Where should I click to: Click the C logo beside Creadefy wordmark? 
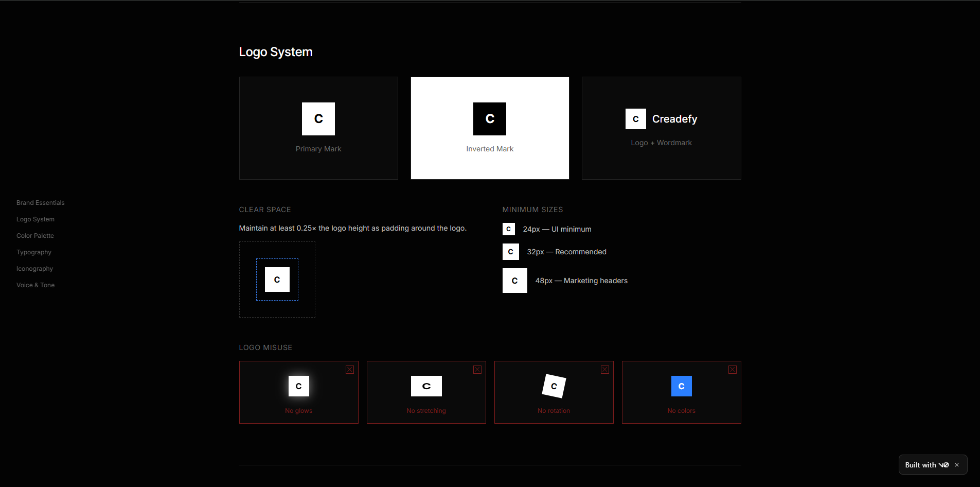click(x=636, y=119)
